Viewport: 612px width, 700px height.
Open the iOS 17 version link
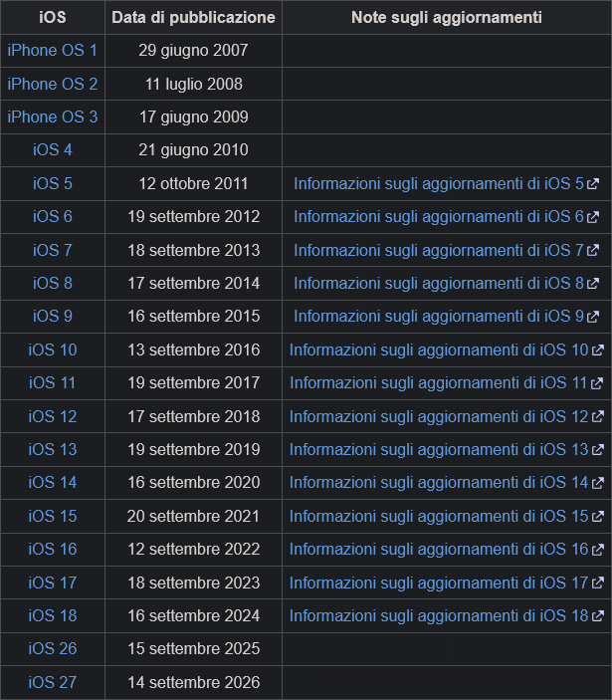click(52, 583)
